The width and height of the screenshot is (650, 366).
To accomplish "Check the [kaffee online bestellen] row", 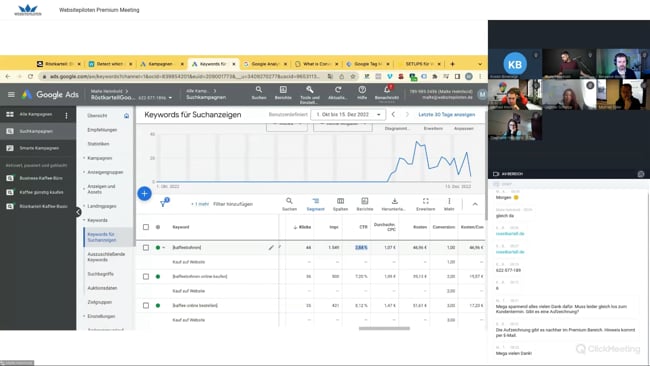I will [146, 305].
